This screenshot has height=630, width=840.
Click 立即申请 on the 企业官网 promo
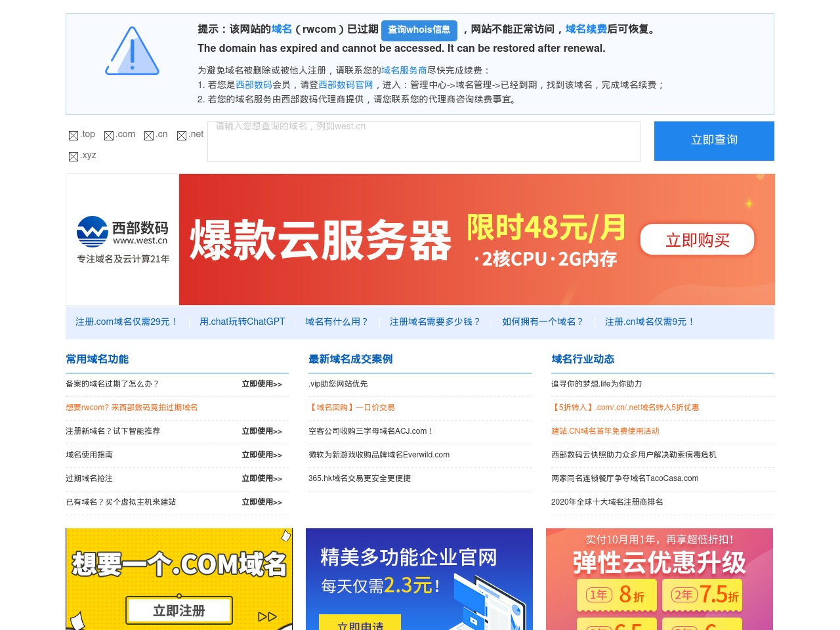tap(360, 623)
